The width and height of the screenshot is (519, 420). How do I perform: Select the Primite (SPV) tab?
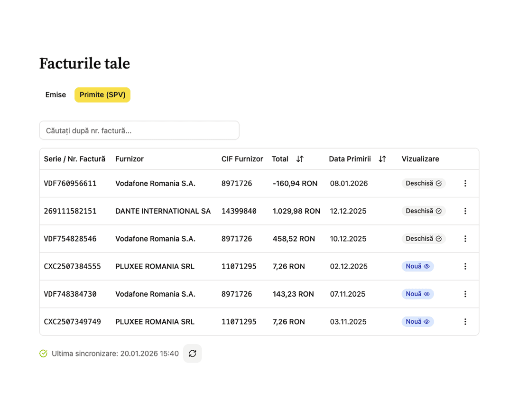tap(102, 95)
